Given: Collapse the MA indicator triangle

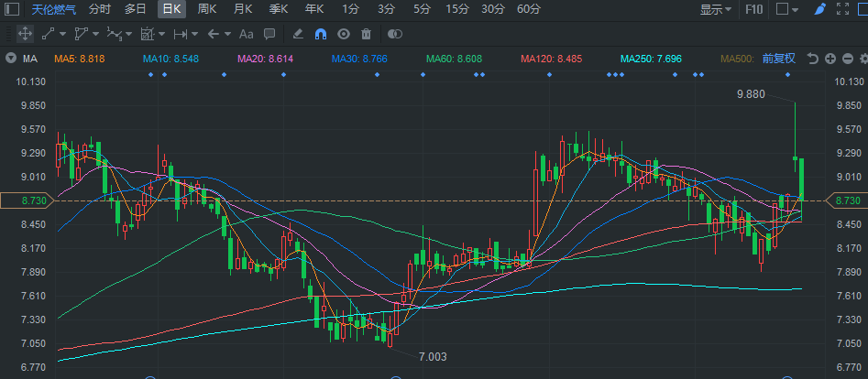Looking at the screenshot, I should click(x=10, y=58).
